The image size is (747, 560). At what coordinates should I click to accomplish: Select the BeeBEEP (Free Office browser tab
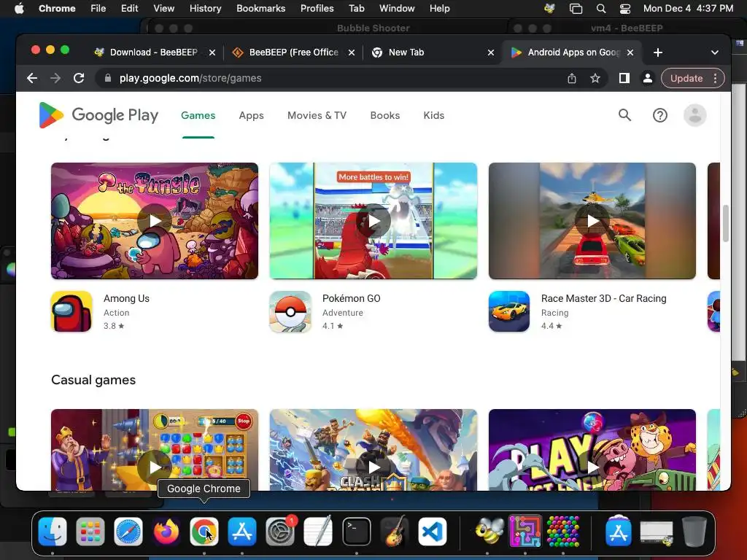pyautogui.click(x=293, y=52)
